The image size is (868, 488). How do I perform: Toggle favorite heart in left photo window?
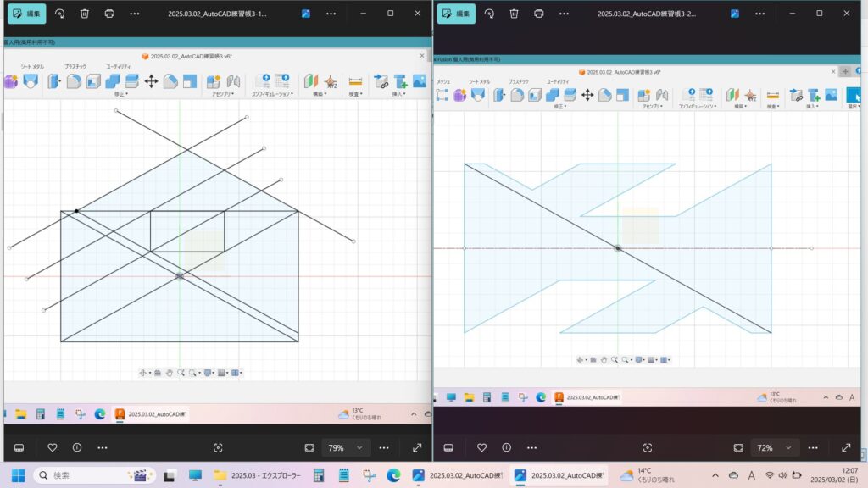point(52,447)
